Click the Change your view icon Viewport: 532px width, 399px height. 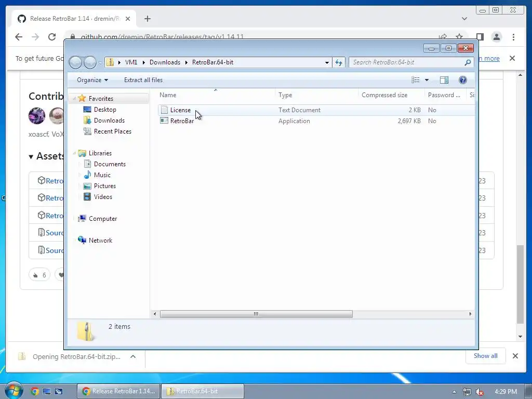point(415,80)
